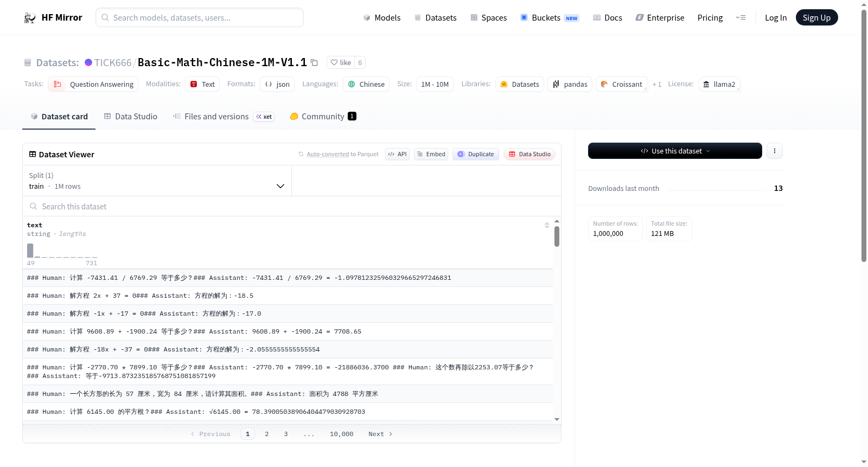Open Docs in the top navigation
The height and width of the screenshot is (467, 868).
click(x=608, y=18)
